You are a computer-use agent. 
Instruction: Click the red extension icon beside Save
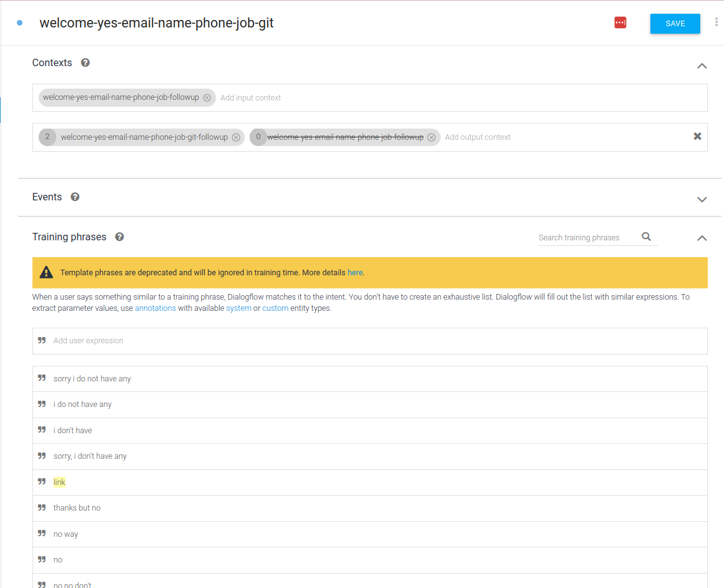pos(620,23)
